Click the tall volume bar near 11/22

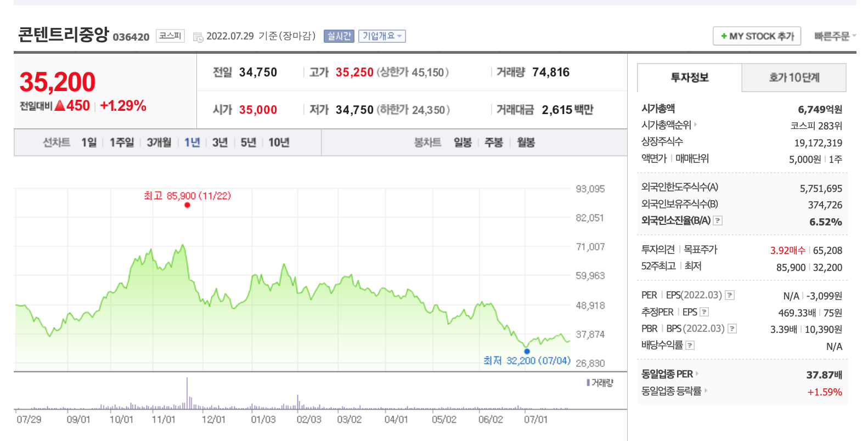(x=187, y=393)
